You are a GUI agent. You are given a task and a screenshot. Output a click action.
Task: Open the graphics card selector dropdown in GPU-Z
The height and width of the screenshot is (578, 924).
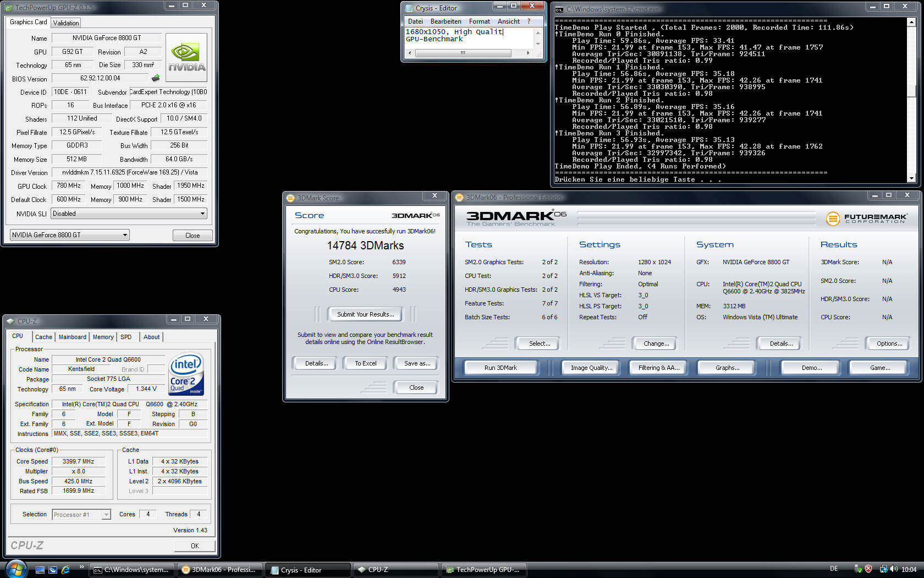(x=69, y=235)
